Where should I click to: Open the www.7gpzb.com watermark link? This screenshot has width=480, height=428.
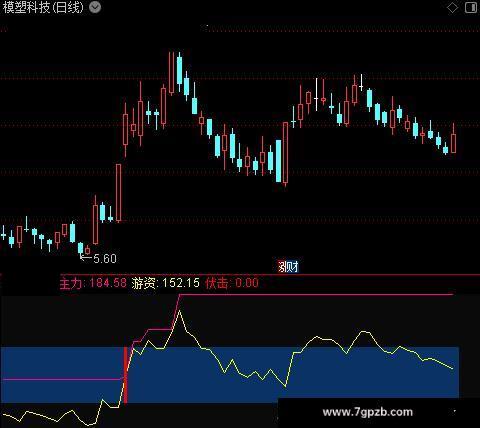pos(367,412)
